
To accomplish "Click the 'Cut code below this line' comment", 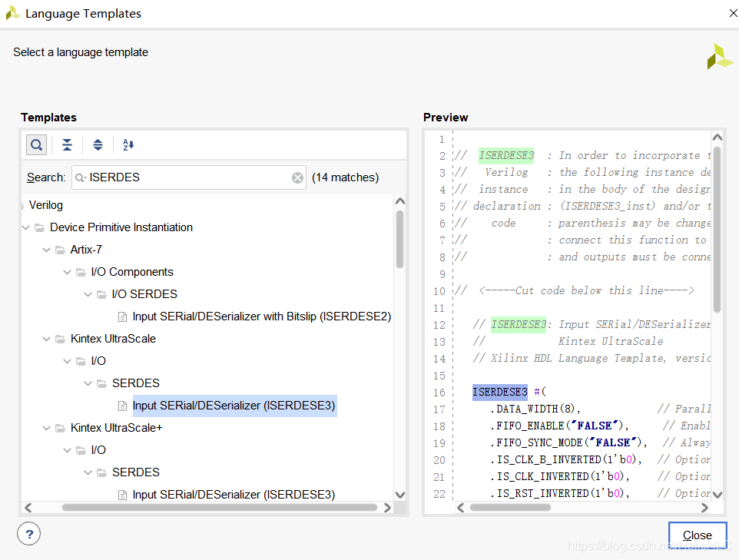I will (x=575, y=290).
